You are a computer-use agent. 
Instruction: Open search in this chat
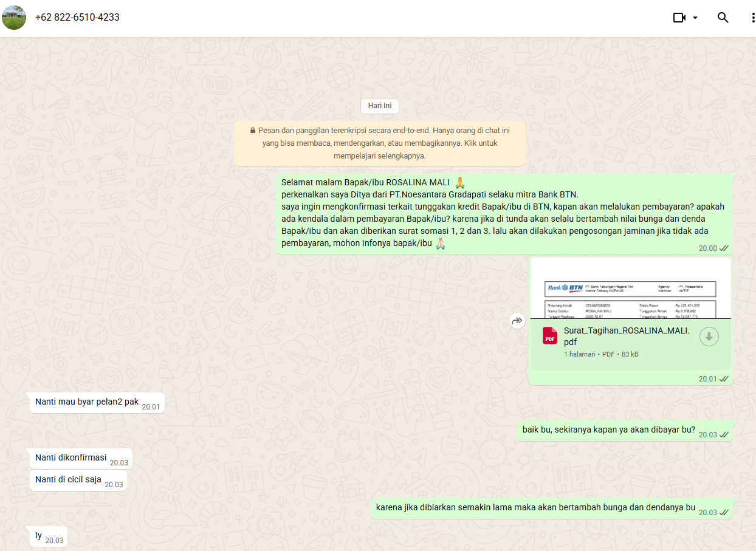[723, 18]
